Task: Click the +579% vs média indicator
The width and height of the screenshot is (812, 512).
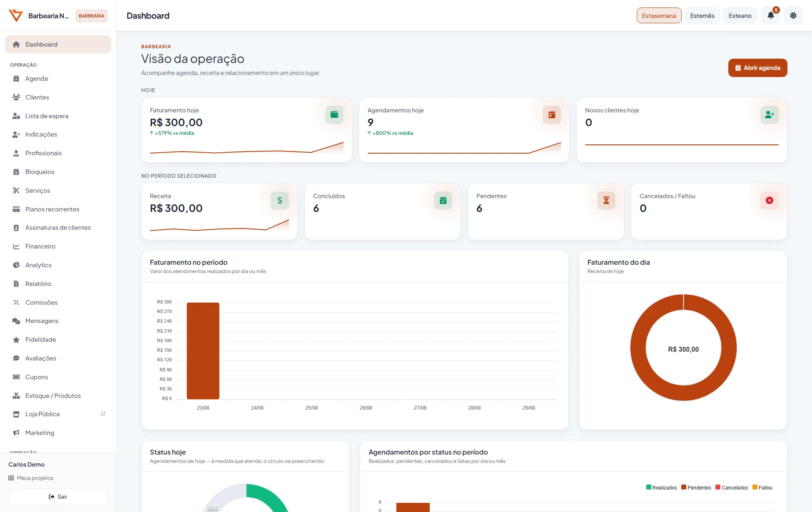Action: pyautogui.click(x=172, y=133)
